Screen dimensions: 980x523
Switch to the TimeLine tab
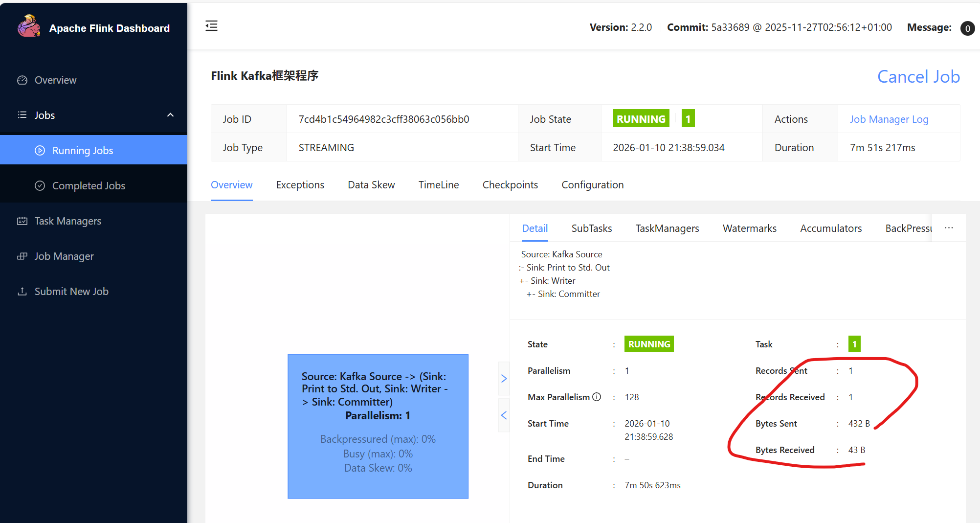(439, 185)
